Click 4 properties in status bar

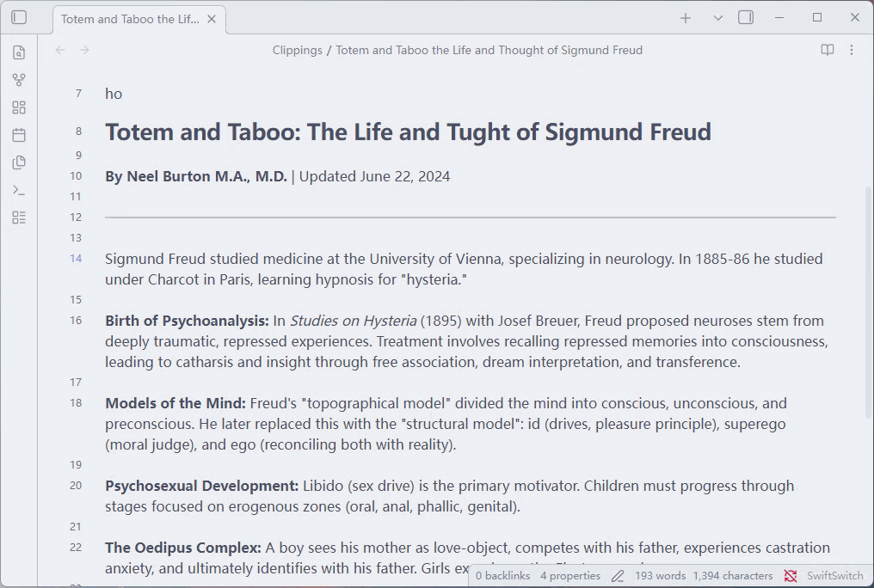(x=569, y=576)
